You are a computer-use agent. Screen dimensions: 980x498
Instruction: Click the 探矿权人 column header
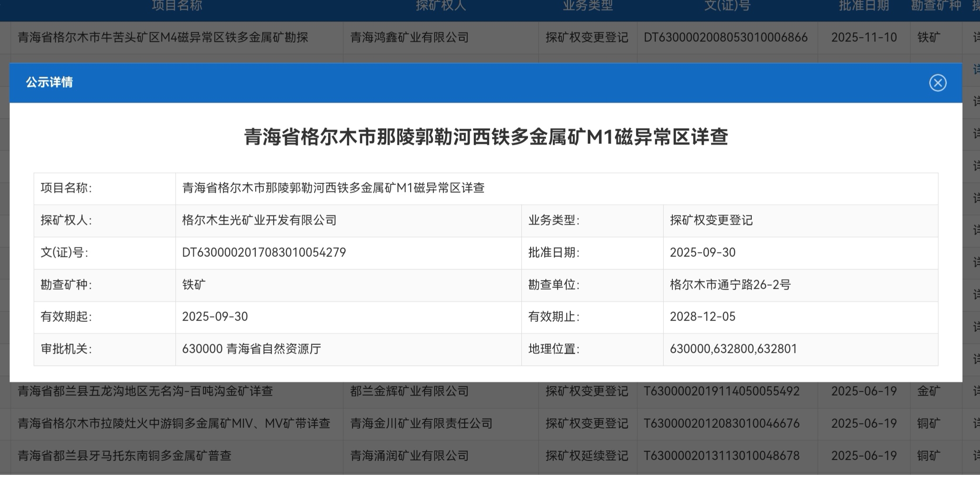click(x=441, y=6)
